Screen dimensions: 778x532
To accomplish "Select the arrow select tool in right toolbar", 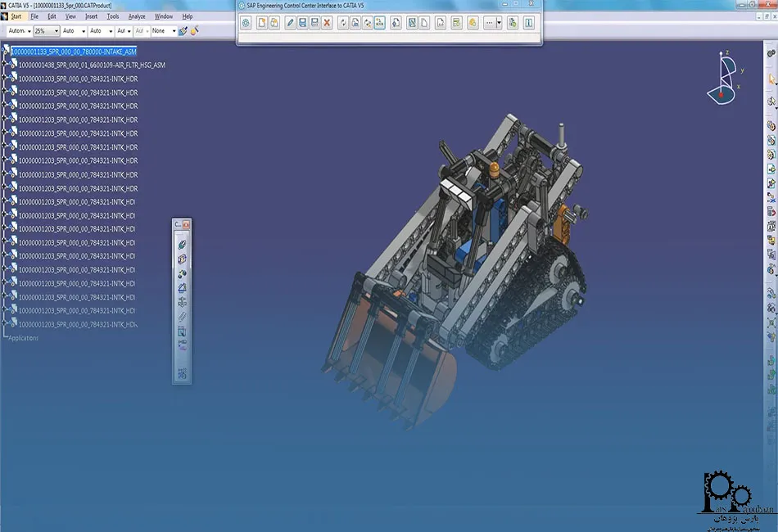I will click(x=771, y=80).
